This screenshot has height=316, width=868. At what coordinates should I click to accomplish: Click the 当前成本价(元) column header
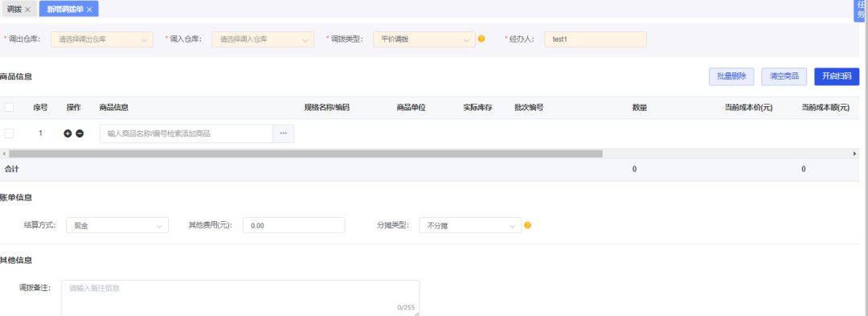click(x=748, y=108)
